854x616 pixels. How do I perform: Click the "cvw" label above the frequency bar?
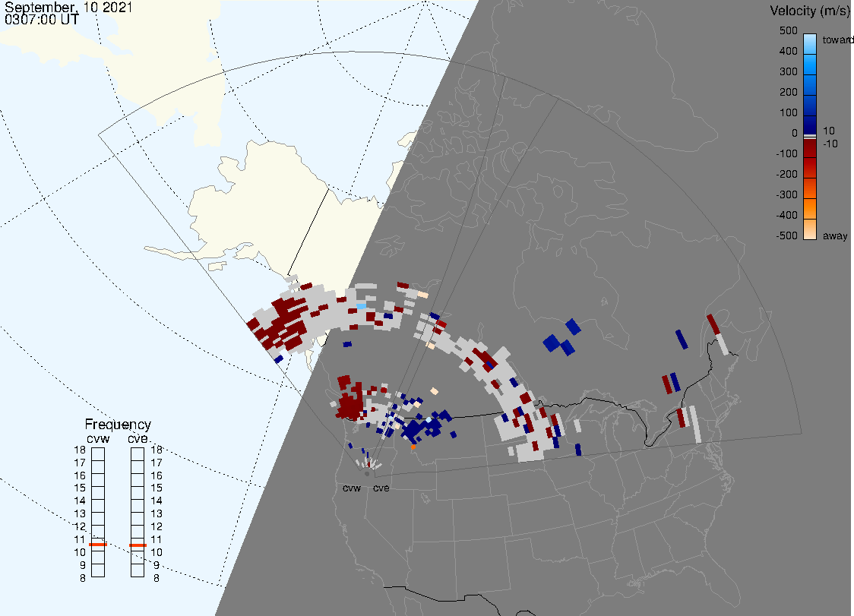[98, 438]
